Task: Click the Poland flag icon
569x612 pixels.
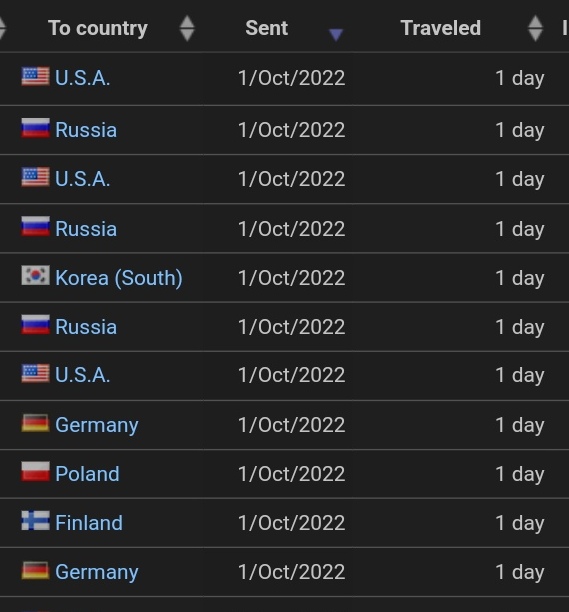Action: [36, 472]
